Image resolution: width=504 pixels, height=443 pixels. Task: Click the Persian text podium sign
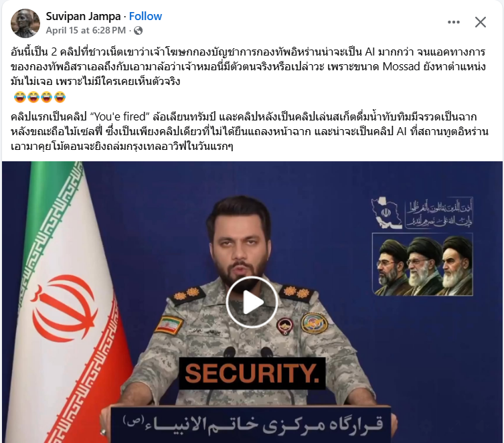(251, 425)
